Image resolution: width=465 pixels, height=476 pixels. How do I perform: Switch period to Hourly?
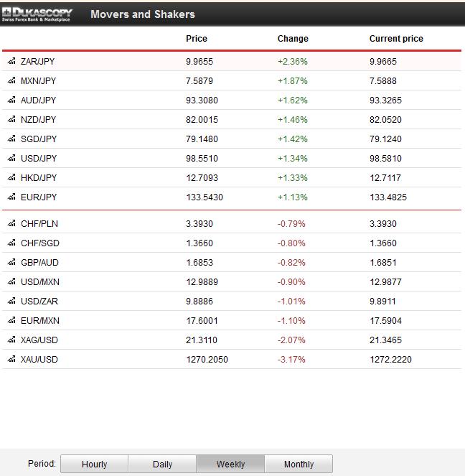click(95, 465)
